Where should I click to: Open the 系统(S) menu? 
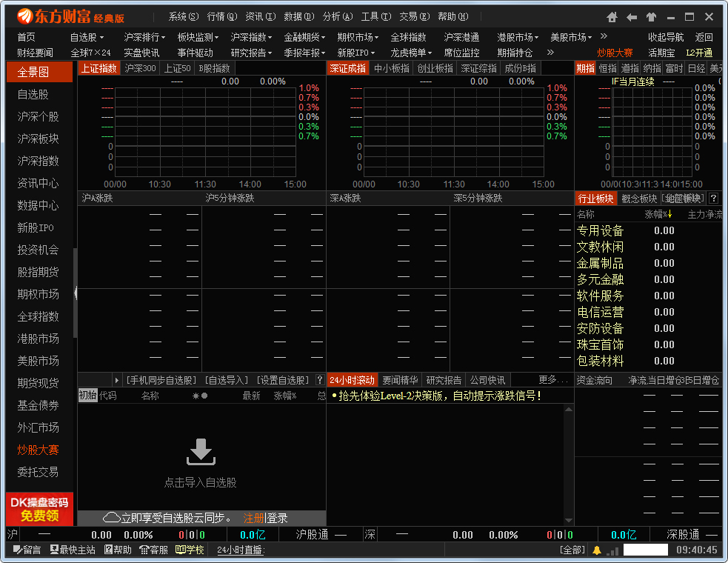(x=184, y=17)
